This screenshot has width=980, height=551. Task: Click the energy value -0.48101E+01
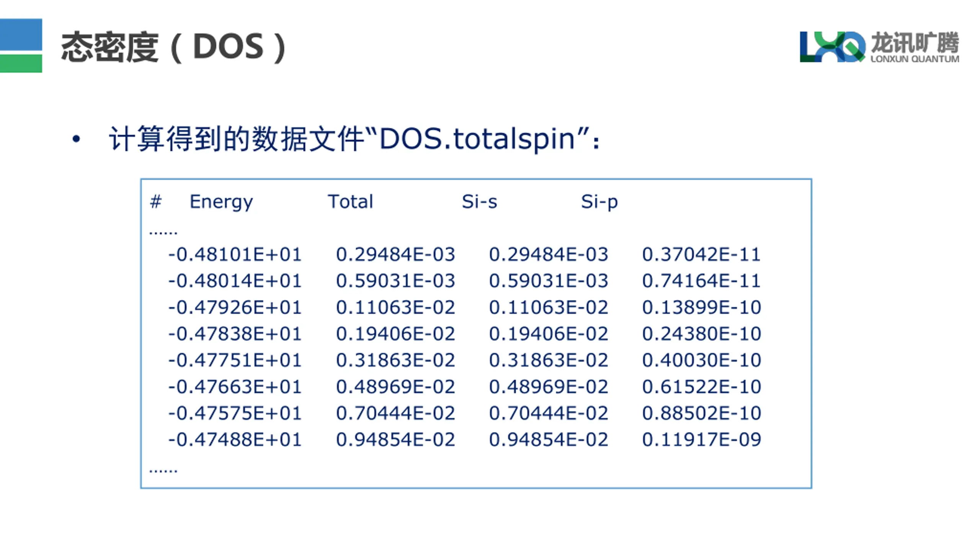[235, 254]
